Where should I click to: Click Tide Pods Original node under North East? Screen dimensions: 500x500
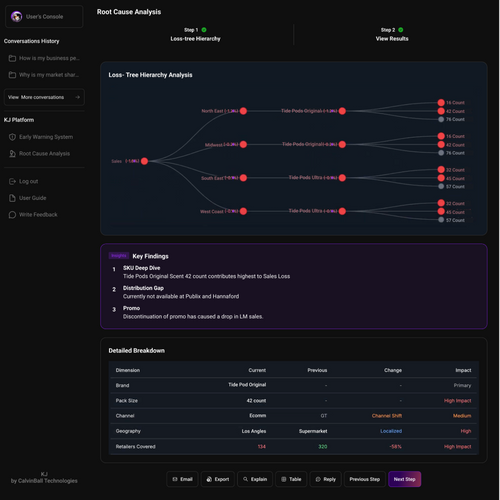pyautogui.click(x=342, y=111)
